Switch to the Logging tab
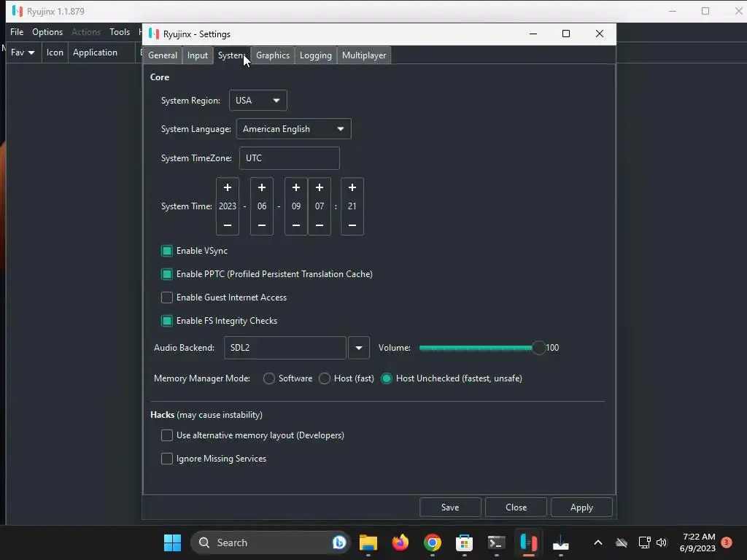This screenshot has width=747, height=560. [315, 55]
